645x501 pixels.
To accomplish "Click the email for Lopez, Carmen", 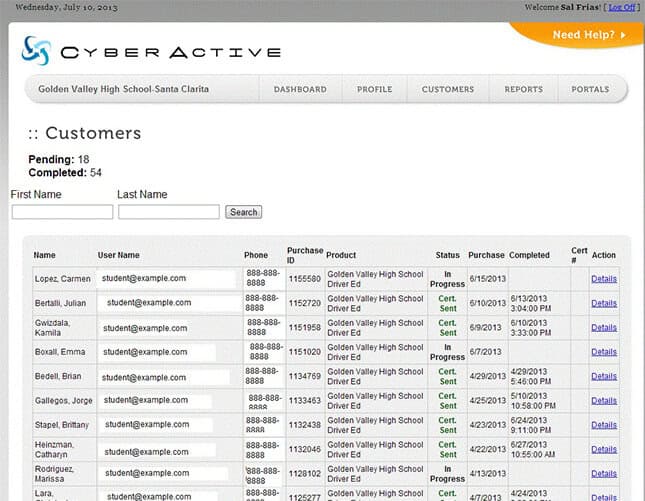I will (144, 278).
